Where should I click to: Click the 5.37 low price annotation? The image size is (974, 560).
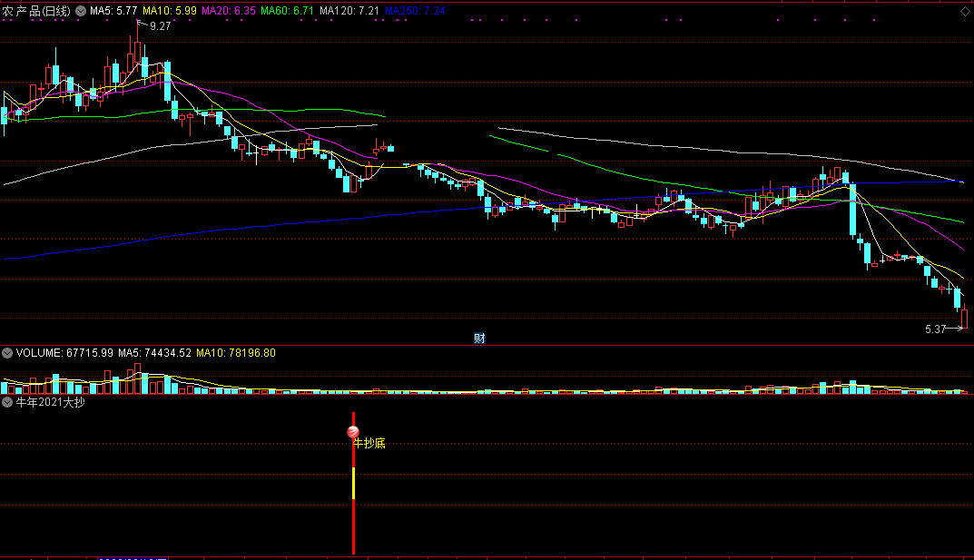[x=936, y=329]
